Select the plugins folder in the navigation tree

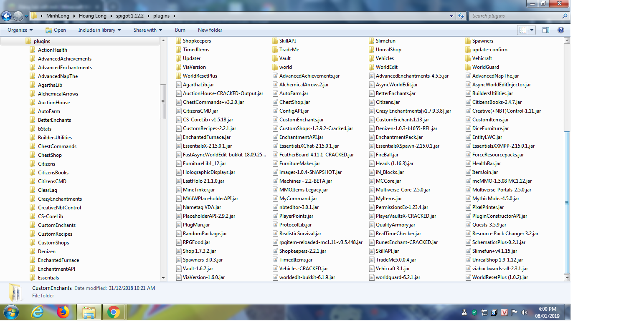42,41
